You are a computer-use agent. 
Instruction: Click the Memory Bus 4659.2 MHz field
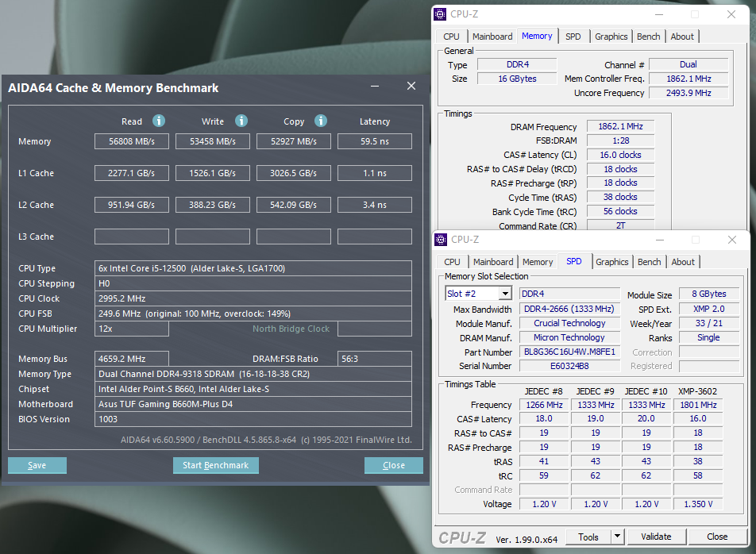(132, 359)
